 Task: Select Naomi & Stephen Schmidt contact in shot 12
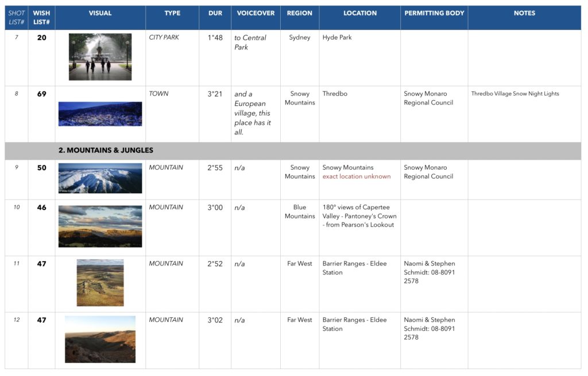tap(434, 340)
